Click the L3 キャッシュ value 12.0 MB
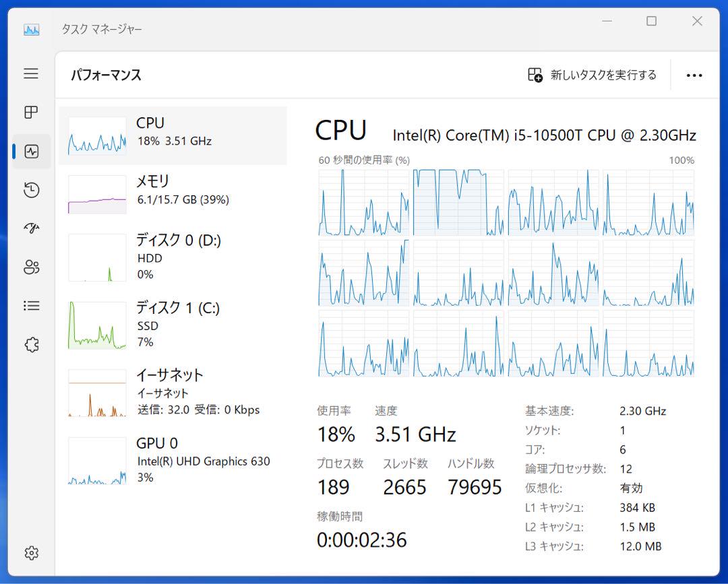The image size is (728, 584). 640,546
